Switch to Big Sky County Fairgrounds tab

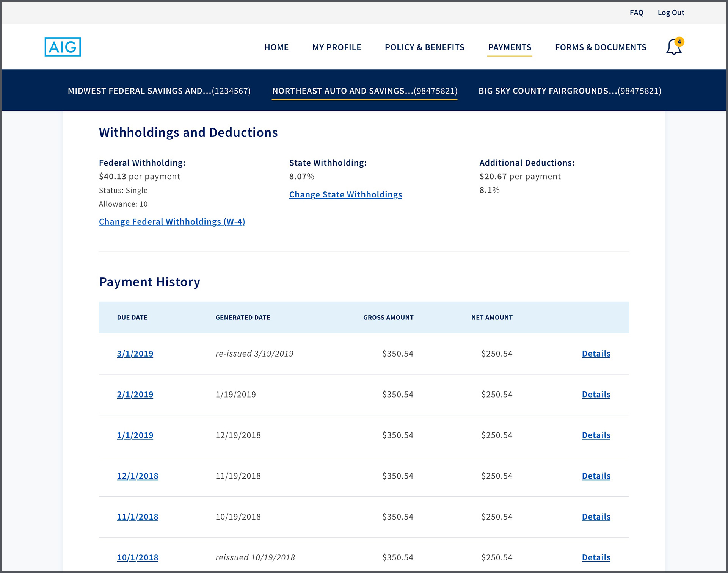tap(570, 91)
